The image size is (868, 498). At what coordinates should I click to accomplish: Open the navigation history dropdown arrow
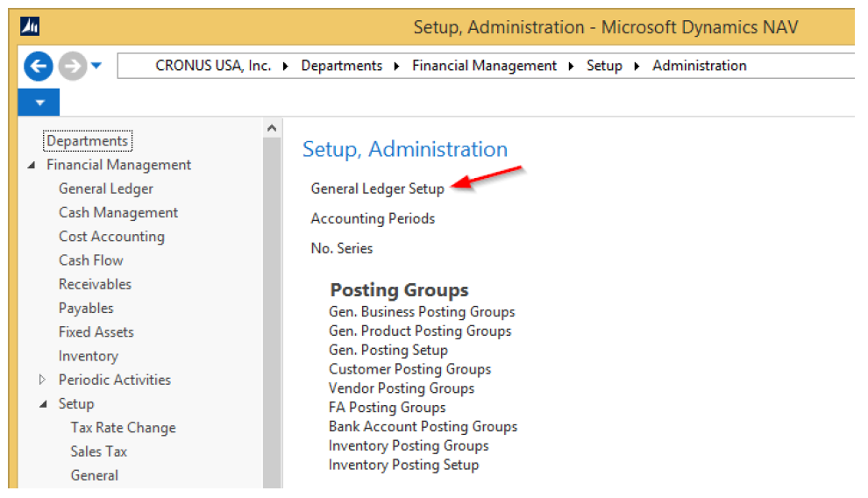click(96, 66)
